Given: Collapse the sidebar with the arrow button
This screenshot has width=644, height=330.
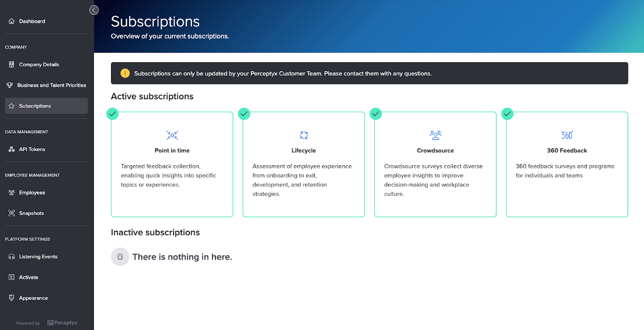Looking at the screenshot, I should point(94,10).
